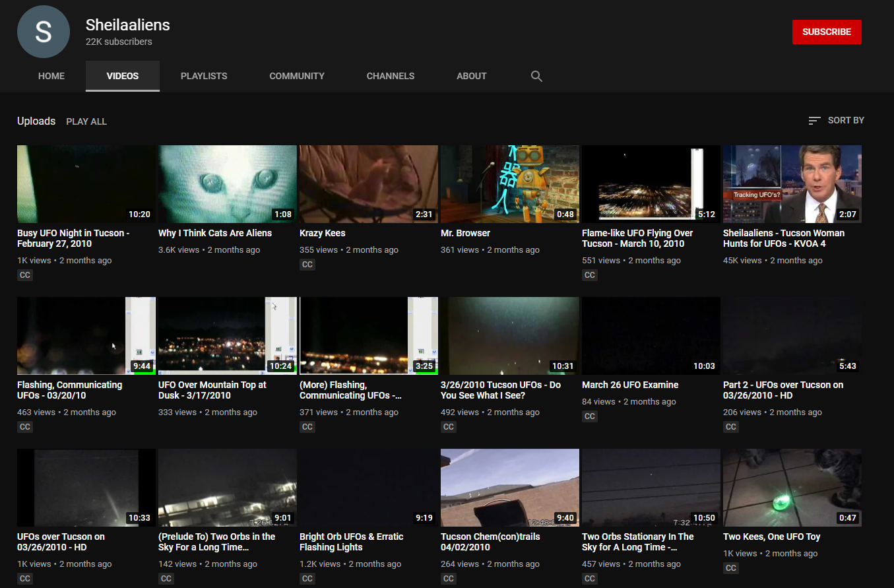This screenshot has width=894, height=588.
Task: Click CC badge under March 26 UFO Examine
Action: [x=590, y=416]
